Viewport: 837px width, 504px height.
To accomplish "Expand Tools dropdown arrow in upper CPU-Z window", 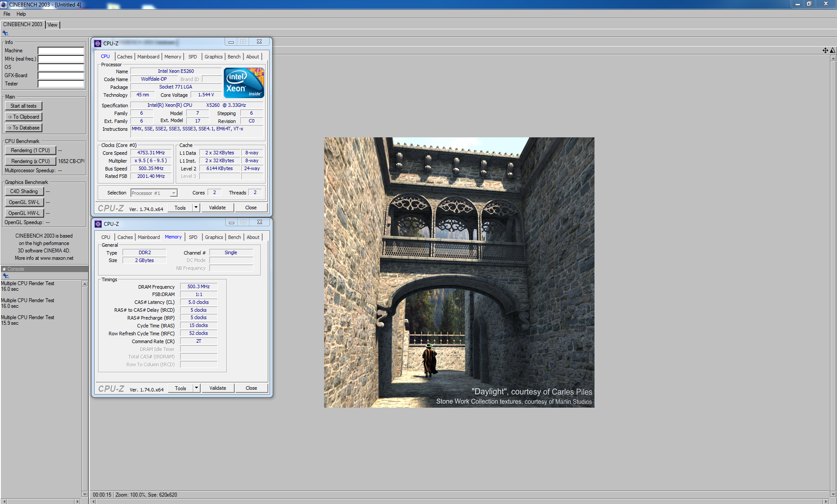I will [x=196, y=208].
